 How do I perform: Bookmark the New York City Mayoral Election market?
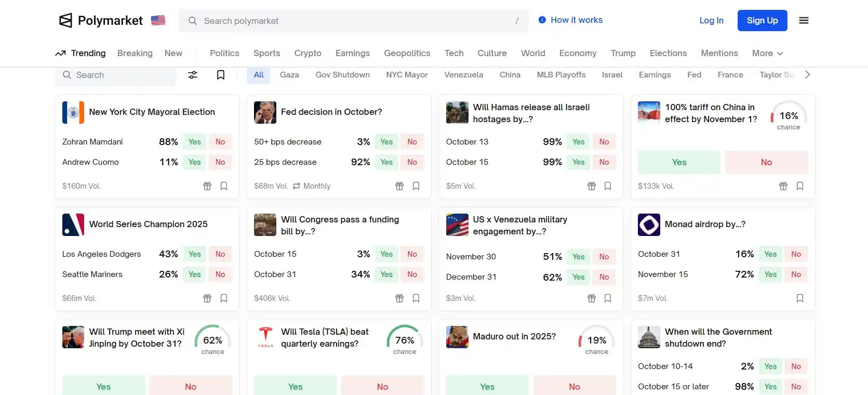point(224,186)
